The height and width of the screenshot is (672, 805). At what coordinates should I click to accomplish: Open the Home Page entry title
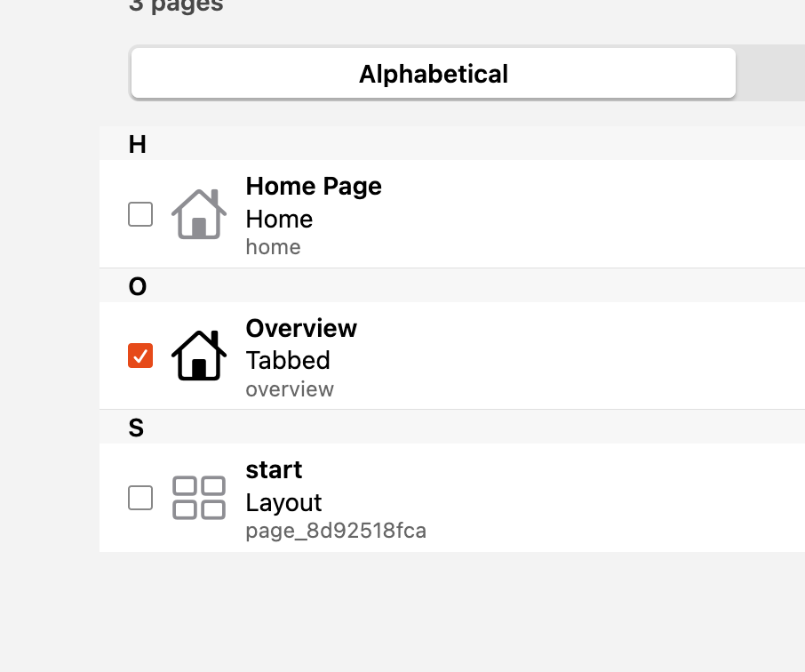coord(314,187)
